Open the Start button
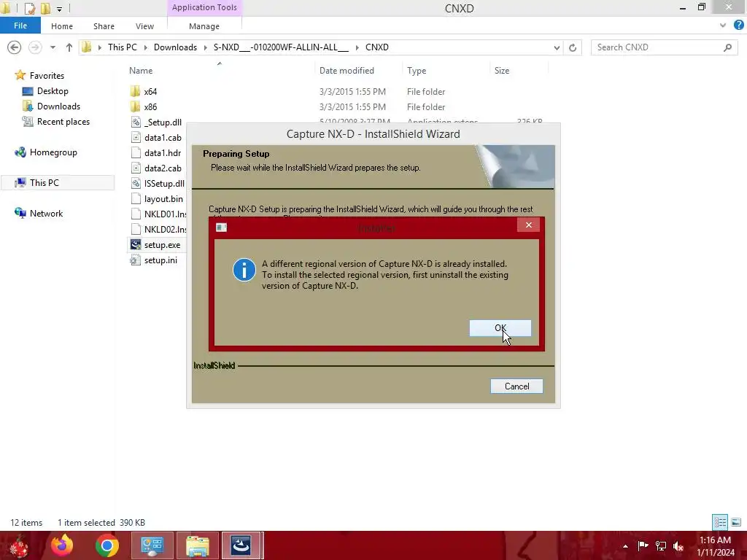Viewport: 747px width, 560px height. point(18,547)
